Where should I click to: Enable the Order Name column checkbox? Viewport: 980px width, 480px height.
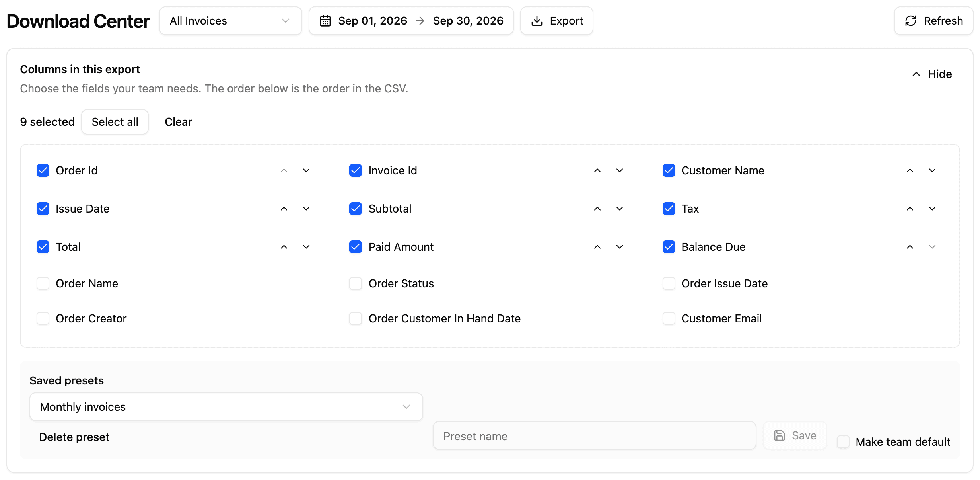pyautogui.click(x=43, y=283)
